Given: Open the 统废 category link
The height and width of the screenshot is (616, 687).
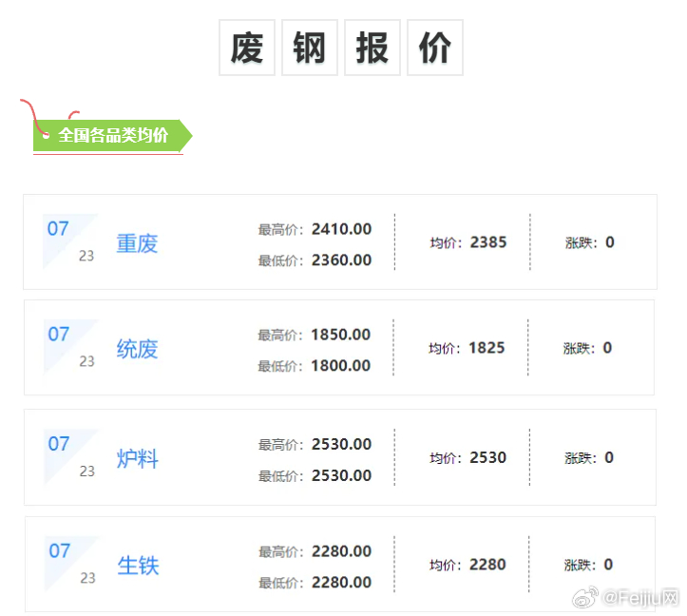Looking at the screenshot, I should coord(137,349).
